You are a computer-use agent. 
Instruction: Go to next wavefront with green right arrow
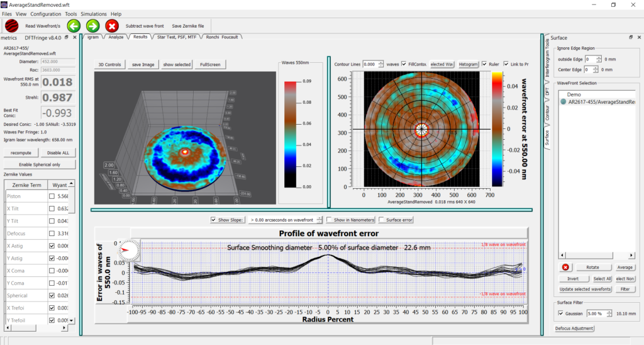pyautogui.click(x=93, y=26)
